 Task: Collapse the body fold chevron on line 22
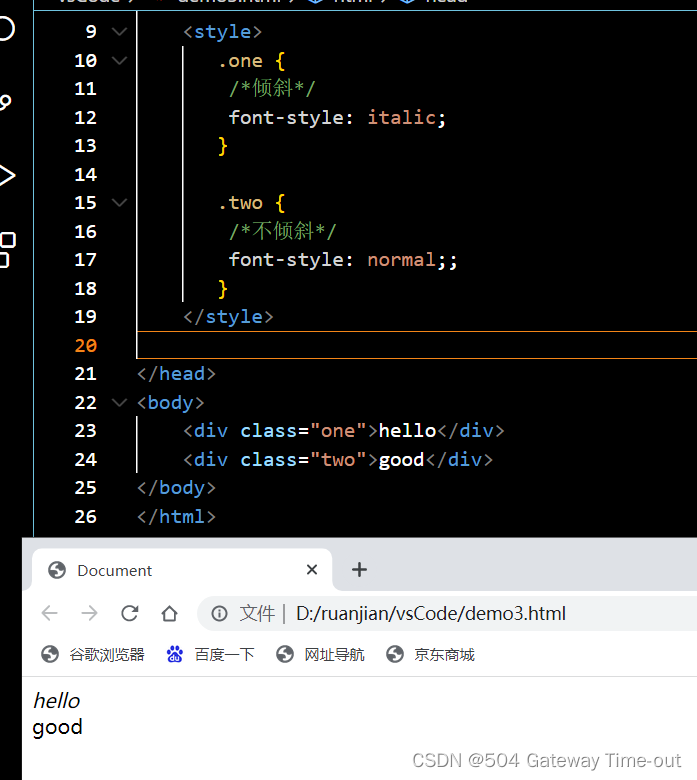(119, 402)
